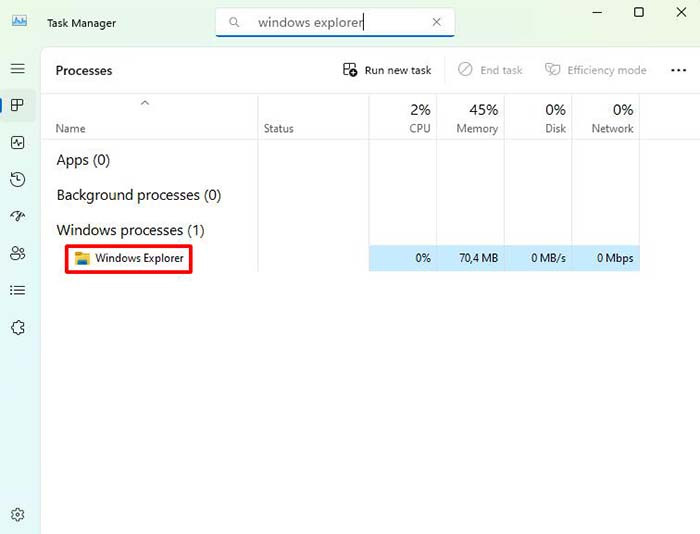Toggle the sort direction chevron above Name

click(x=145, y=103)
